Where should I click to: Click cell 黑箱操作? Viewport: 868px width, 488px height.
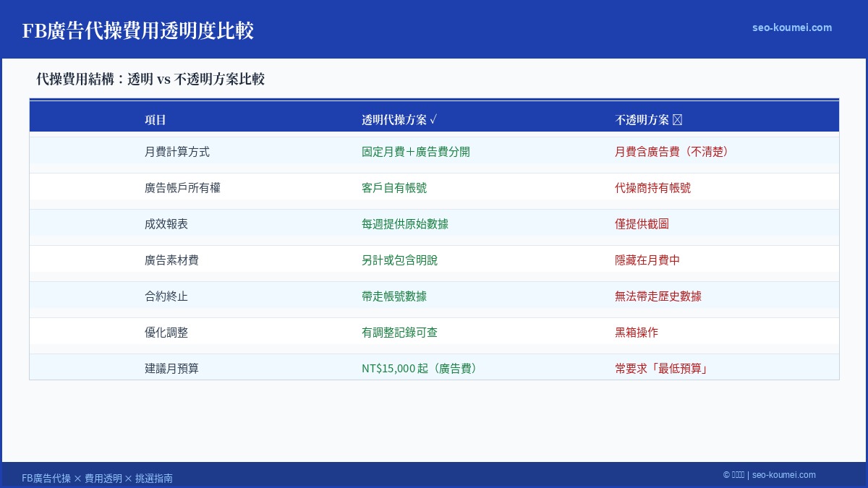click(x=637, y=333)
